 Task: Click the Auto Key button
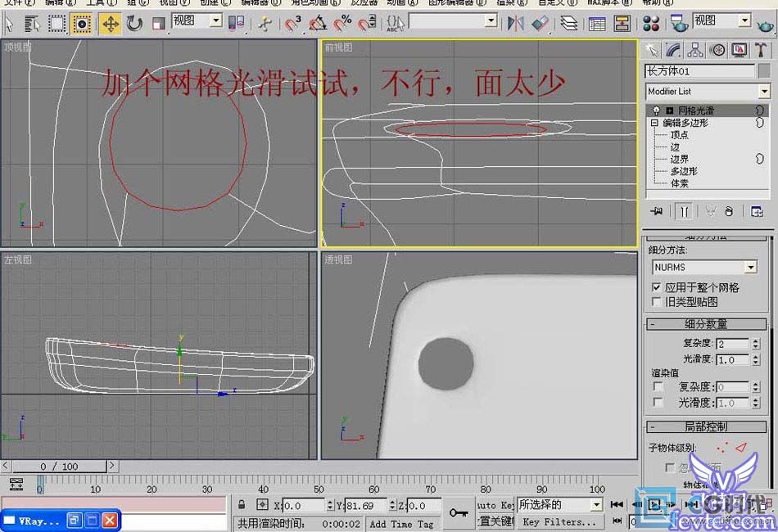pyautogui.click(x=495, y=505)
